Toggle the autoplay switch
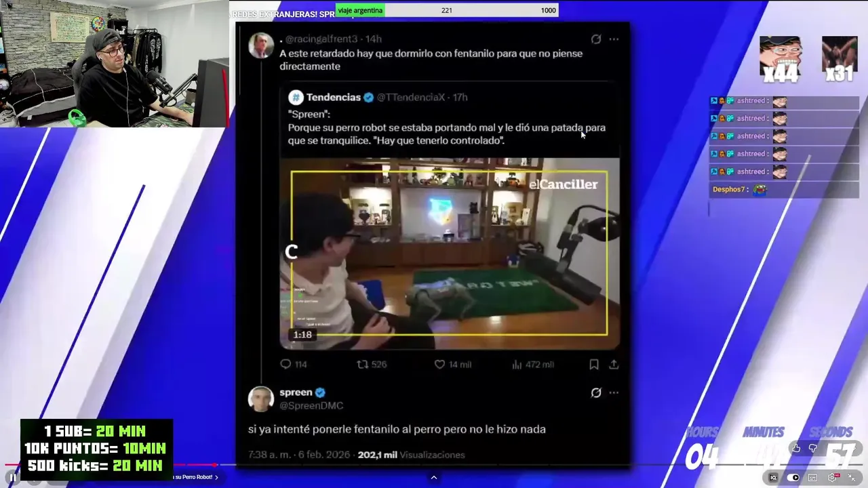This screenshot has width=868, height=488. (793, 477)
